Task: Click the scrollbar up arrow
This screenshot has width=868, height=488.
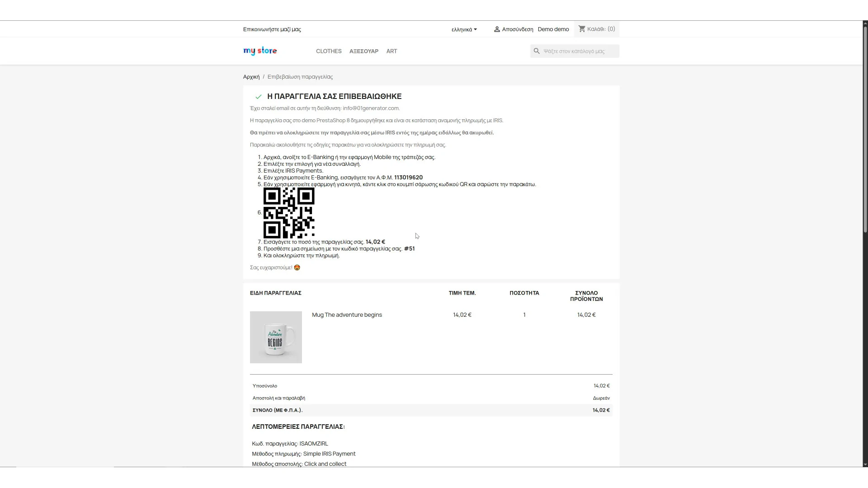Action: [x=865, y=23]
